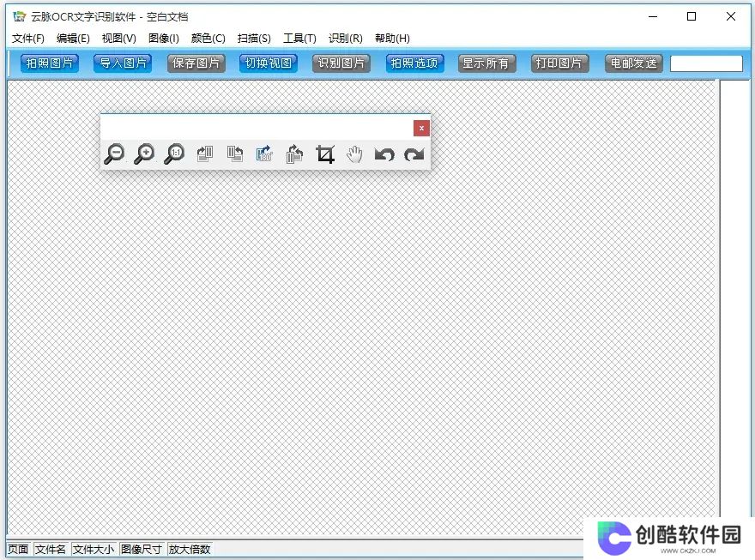
Task: Click the 图像尺寸 status bar label
Action: click(141, 549)
